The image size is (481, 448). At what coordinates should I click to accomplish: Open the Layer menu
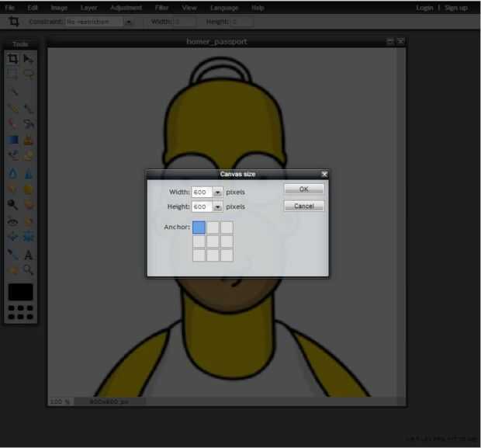[x=88, y=8]
